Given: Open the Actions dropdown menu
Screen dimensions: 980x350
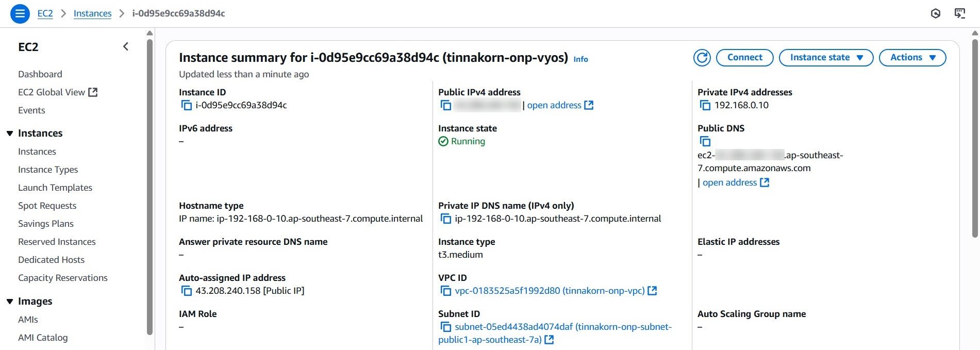Looking at the screenshot, I should pyautogui.click(x=912, y=58).
